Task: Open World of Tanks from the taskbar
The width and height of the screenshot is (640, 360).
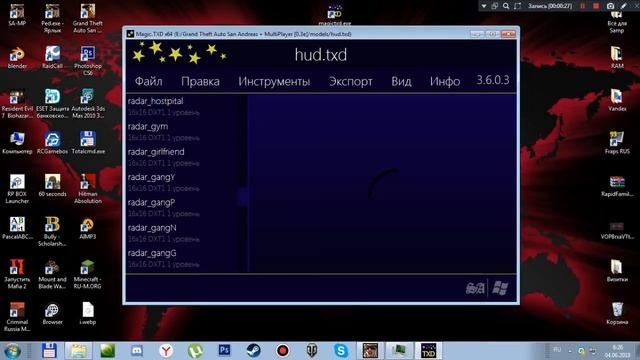Action: point(312,351)
